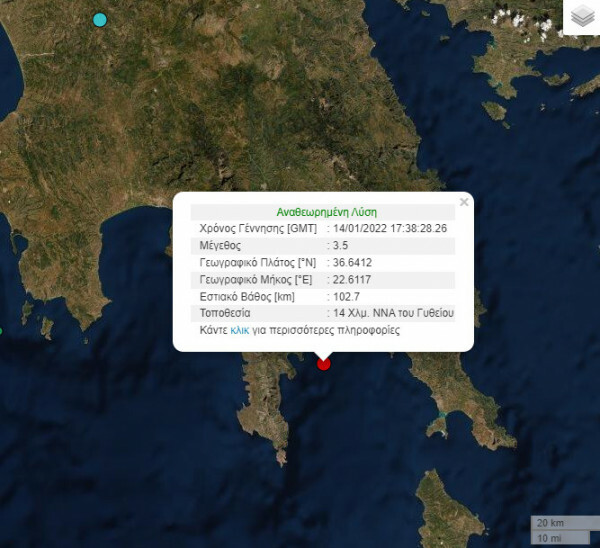Click the Μέγεθος magnitude row label
The width and height of the screenshot is (600, 548).
(x=220, y=245)
